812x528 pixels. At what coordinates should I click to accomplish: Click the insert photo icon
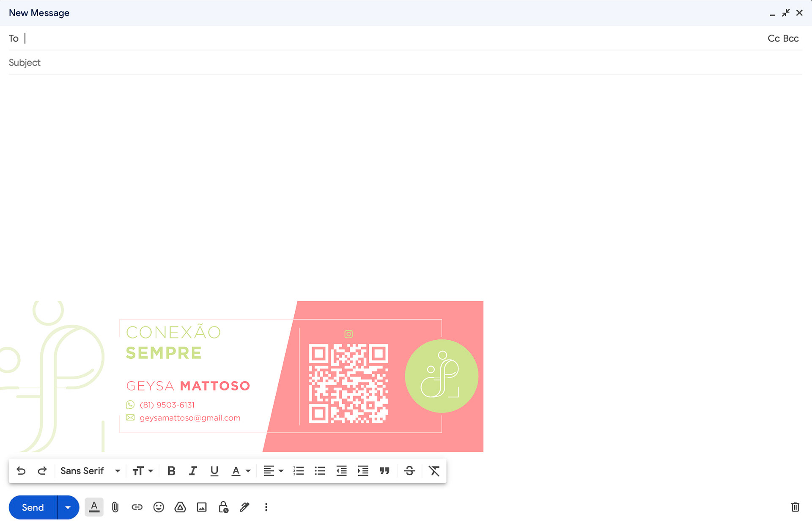coord(202,507)
